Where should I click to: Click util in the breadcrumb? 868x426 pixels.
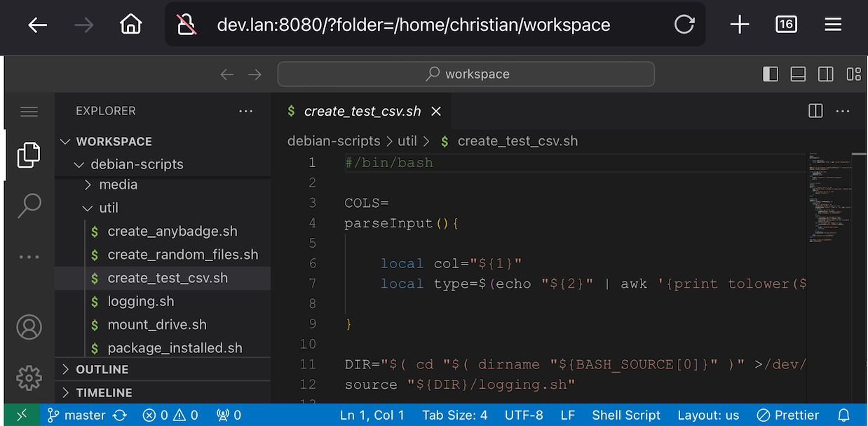click(x=407, y=141)
